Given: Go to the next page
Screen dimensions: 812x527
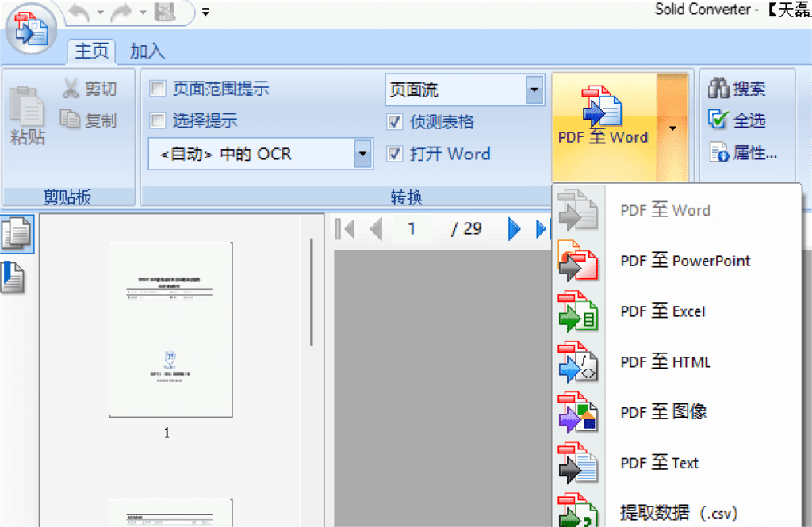Looking at the screenshot, I should tap(514, 229).
